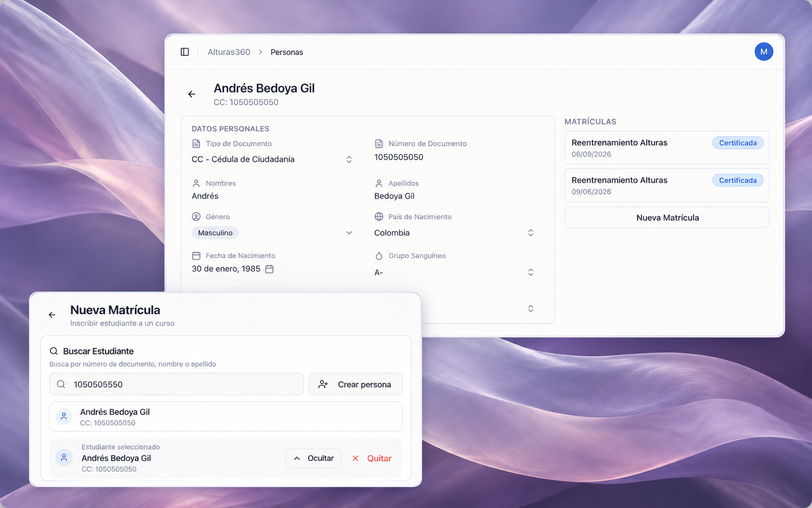The image size is (812, 508).
Task: Click the Personas breadcrumb item
Action: pyautogui.click(x=287, y=52)
